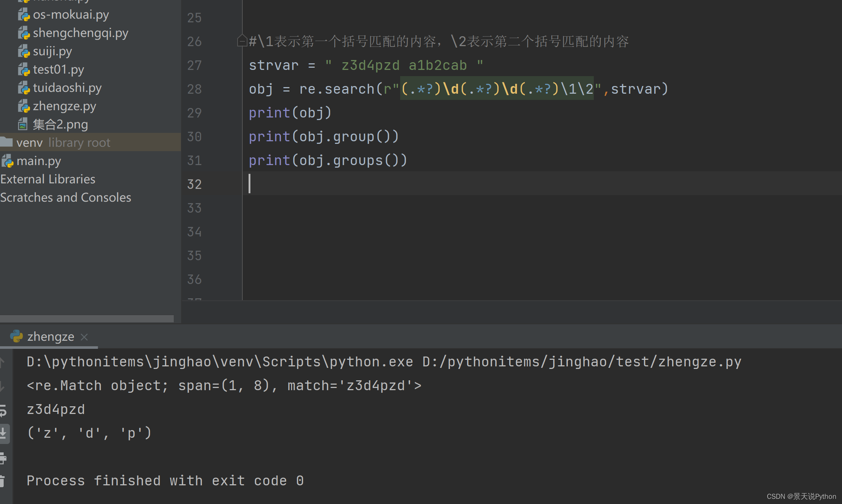Screen dimensions: 842x504
Task: Click re.search on line 28
Action: [337, 89]
